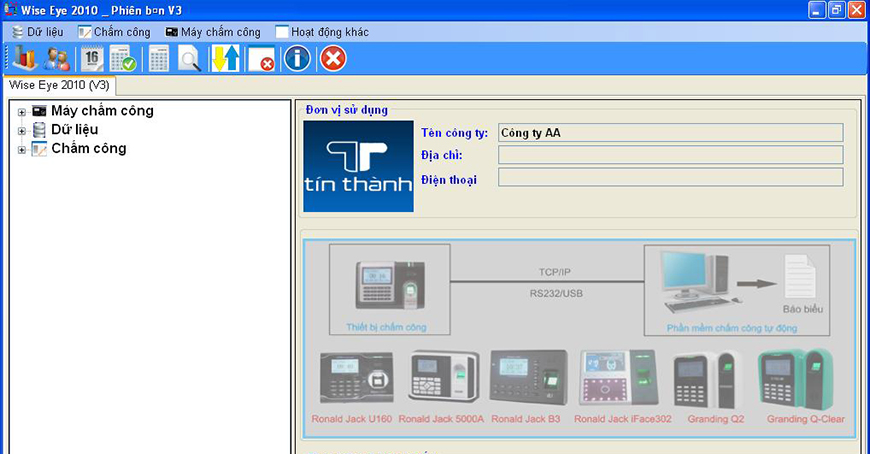
Task: Click the Dữ liệu tree database icon
Action: coord(39,130)
